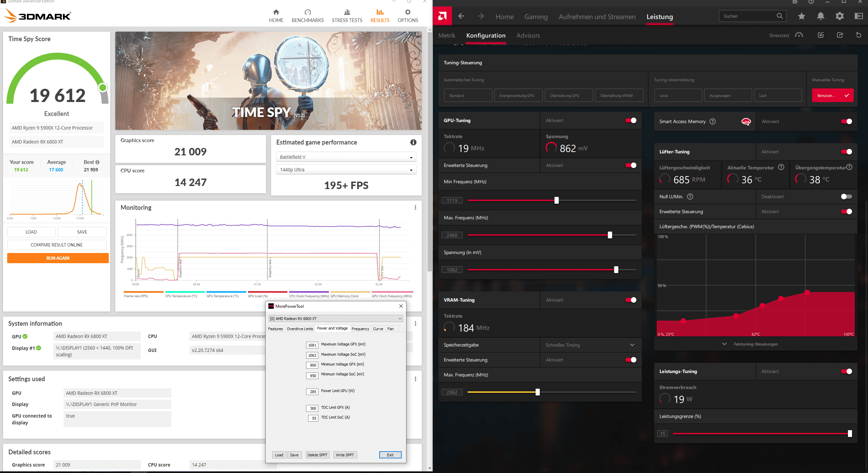
Task: Click the info icon for estimated performance
Action: [413, 142]
